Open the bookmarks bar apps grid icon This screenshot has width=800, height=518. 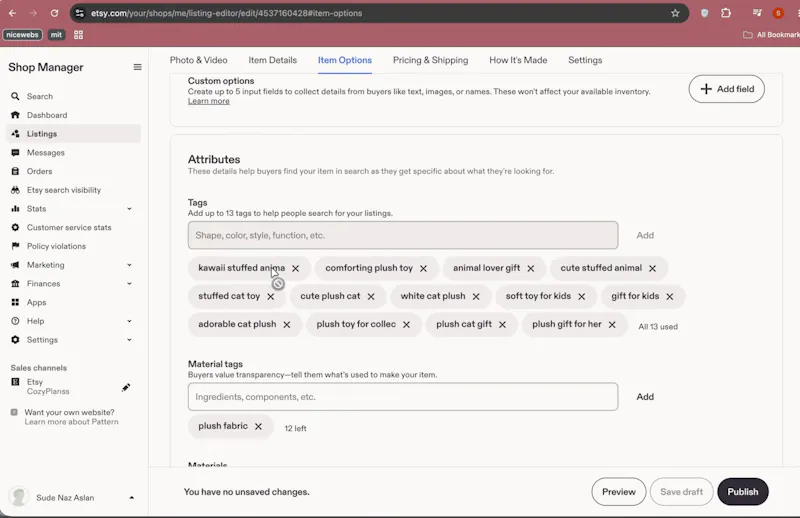[x=78, y=35]
